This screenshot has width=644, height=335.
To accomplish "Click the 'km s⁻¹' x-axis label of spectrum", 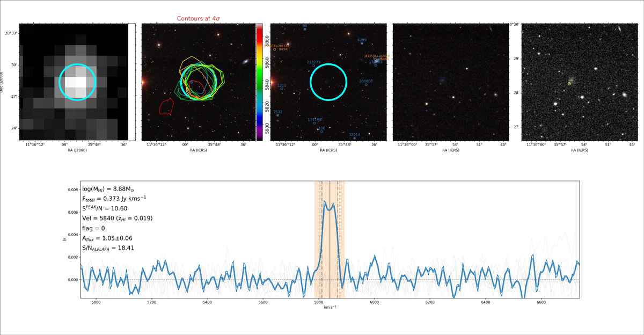I will pos(330,308).
